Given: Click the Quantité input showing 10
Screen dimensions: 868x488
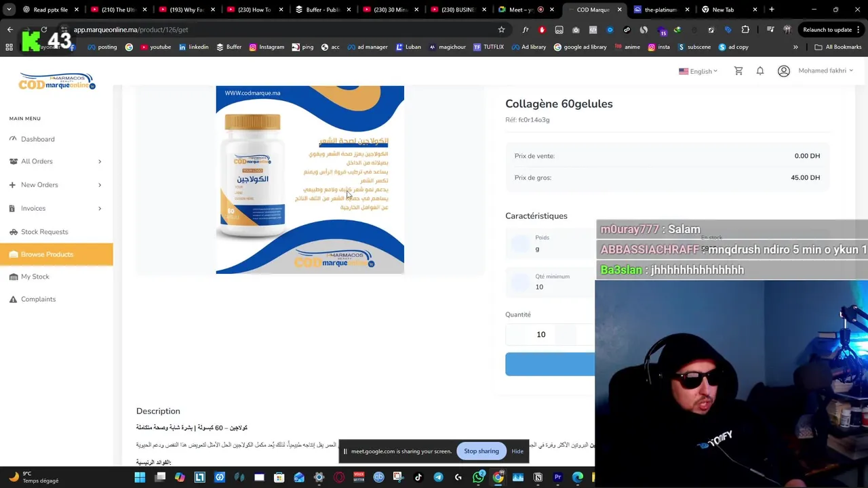Looking at the screenshot, I should pyautogui.click(x=540, y=334).
